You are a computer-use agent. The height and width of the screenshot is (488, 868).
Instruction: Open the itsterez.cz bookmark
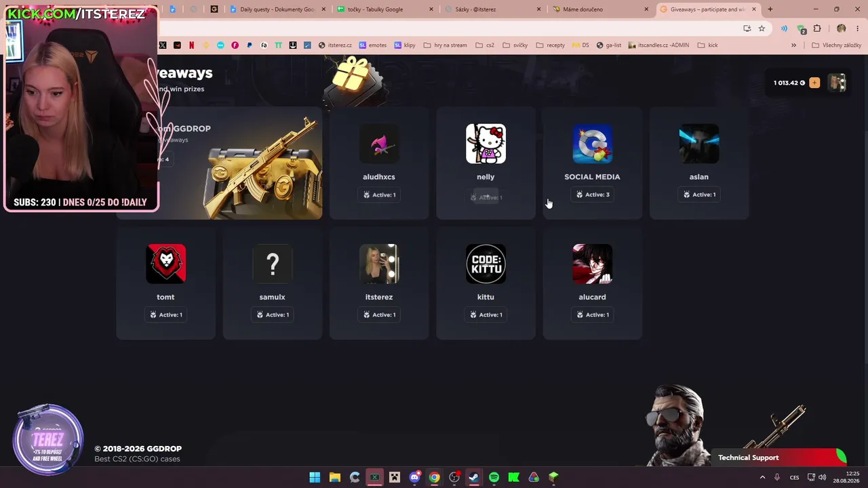pos(335,45)
